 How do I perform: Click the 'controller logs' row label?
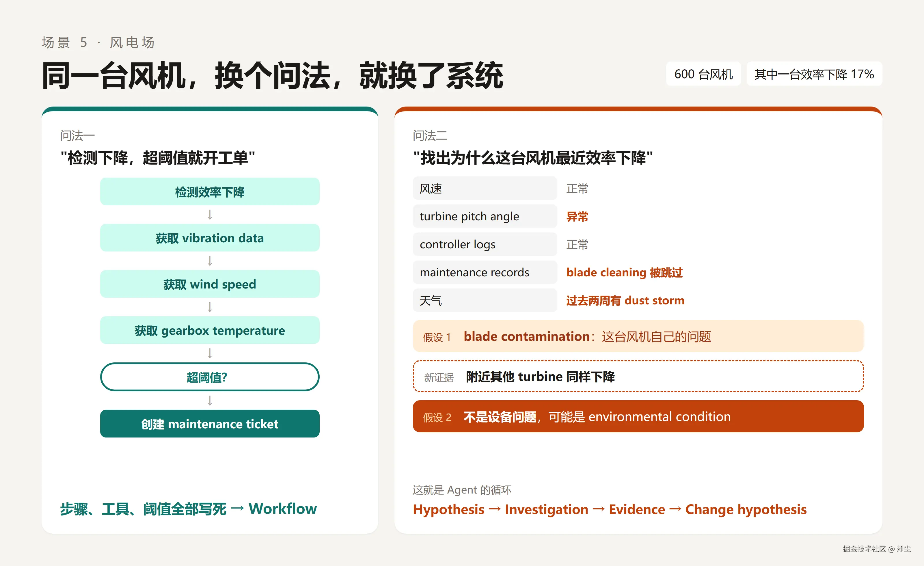tap(485, 244)
